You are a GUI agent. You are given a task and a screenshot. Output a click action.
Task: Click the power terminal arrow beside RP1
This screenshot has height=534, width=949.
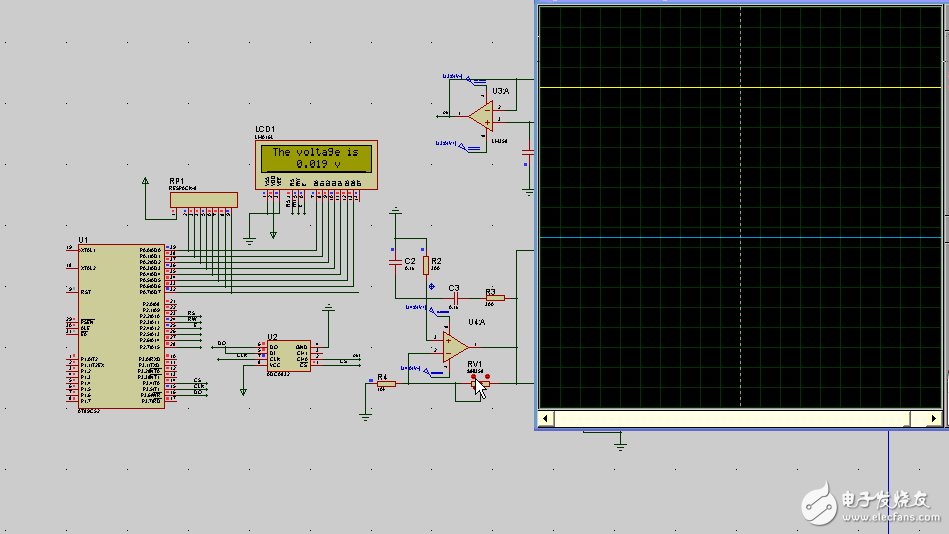click(147, 182)
